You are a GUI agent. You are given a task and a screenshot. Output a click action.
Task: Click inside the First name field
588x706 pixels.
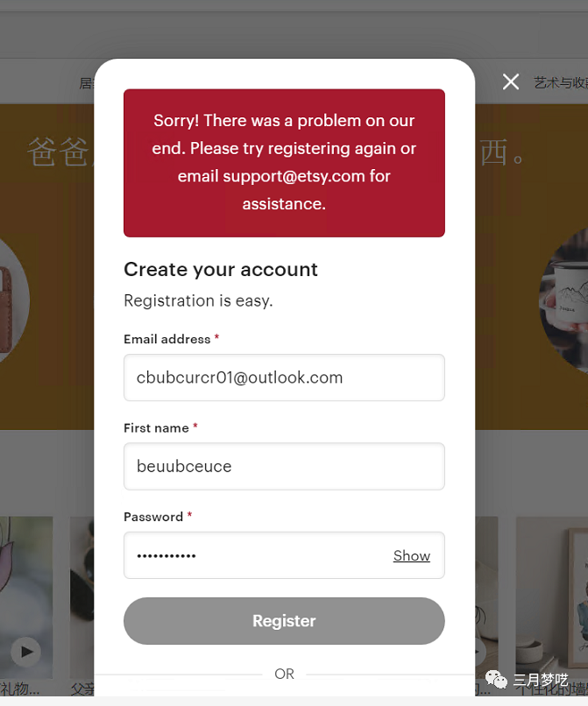[284, 466]
